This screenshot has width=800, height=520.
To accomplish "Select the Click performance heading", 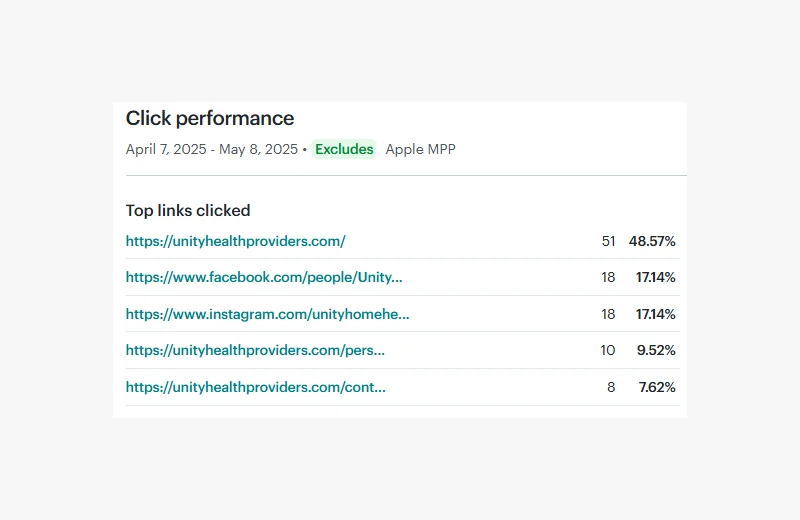I will click(x=210, y=118).
